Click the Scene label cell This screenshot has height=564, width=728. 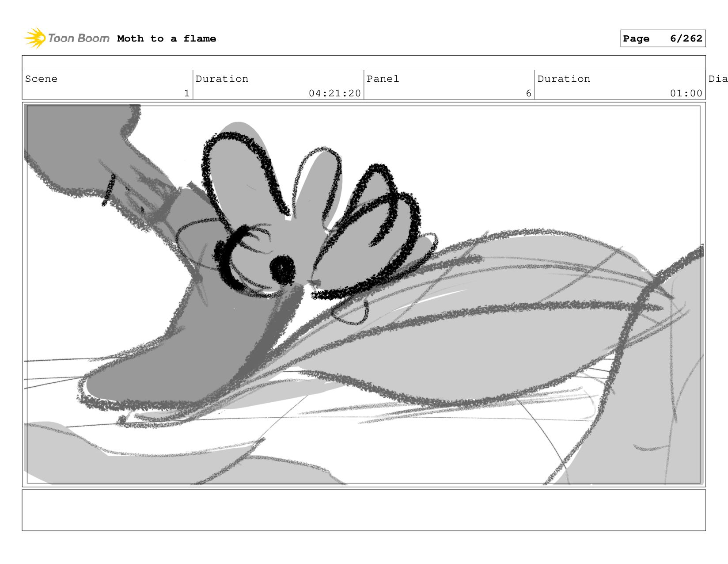(x=107, y=84)
